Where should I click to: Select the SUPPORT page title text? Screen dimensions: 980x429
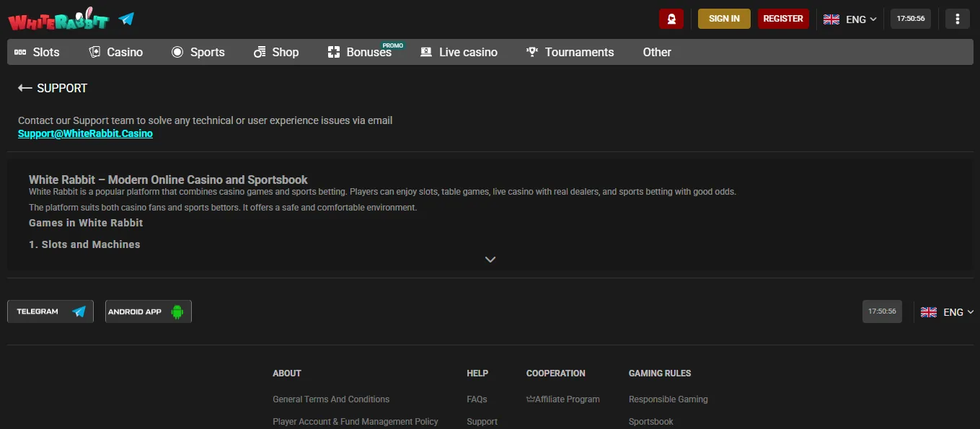click(62, 88)
